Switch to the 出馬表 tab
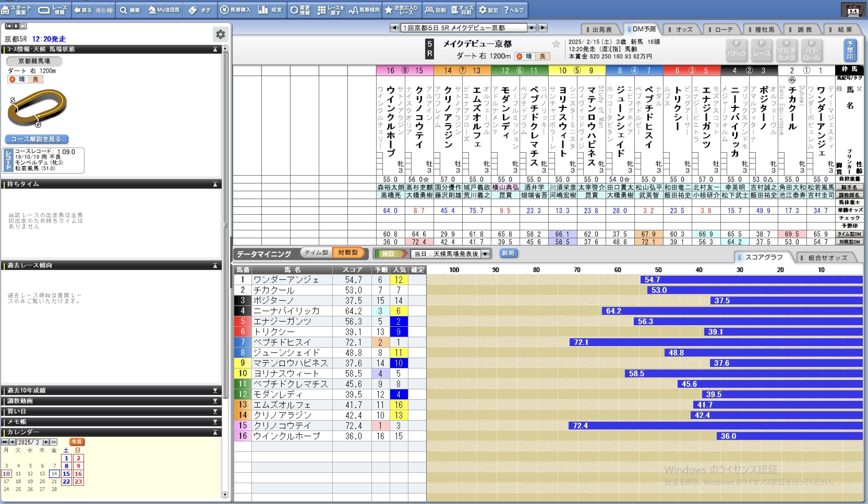 [x=601, y=30]
